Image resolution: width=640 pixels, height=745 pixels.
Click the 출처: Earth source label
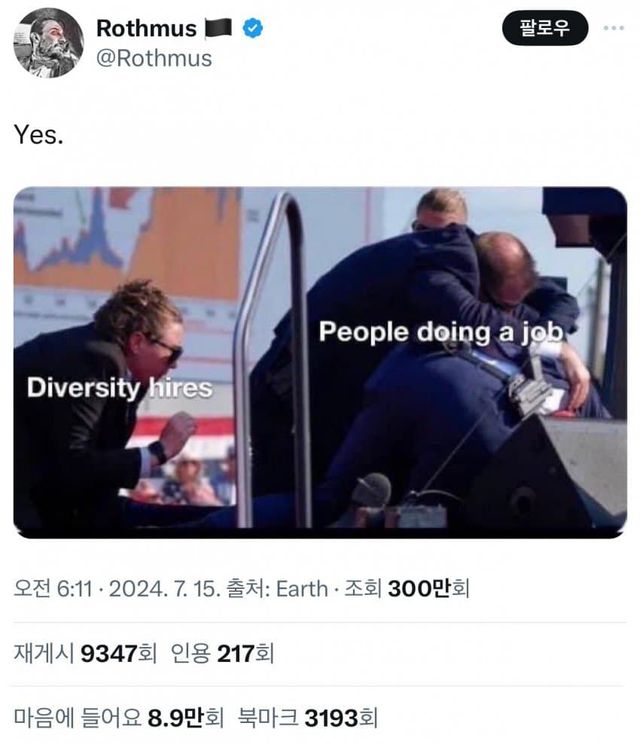(x=277, y=589)
